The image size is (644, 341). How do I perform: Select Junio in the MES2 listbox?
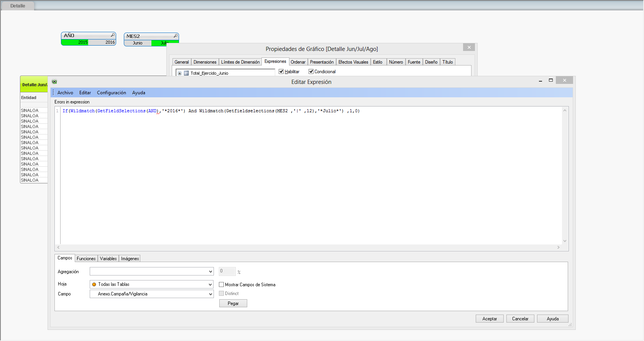point(138,43)
